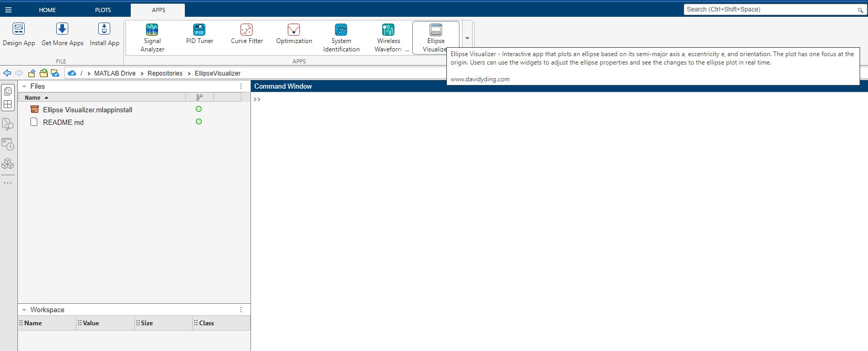
Task: Open the Ellipse Visualizer app
Action: (x=436, y=38)
